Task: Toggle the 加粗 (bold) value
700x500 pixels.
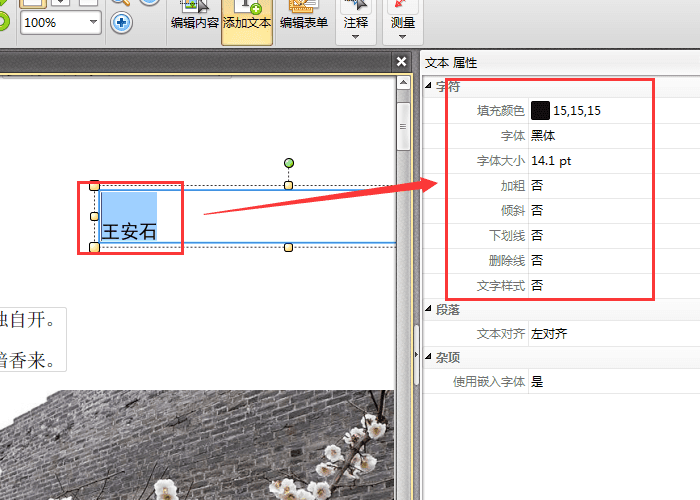Action: click(537, 185)
